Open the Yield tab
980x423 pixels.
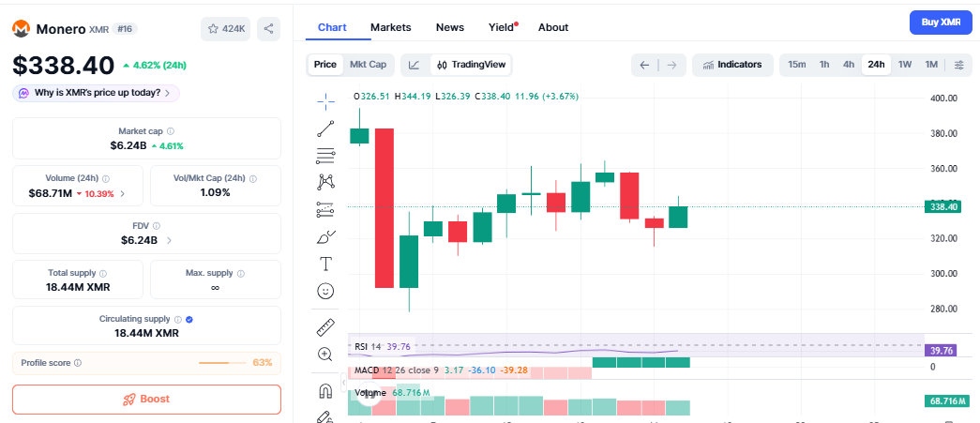tap(501, 27)
